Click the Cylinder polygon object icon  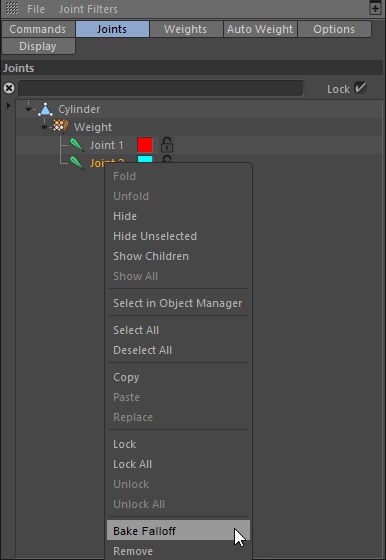click(45, 109)
